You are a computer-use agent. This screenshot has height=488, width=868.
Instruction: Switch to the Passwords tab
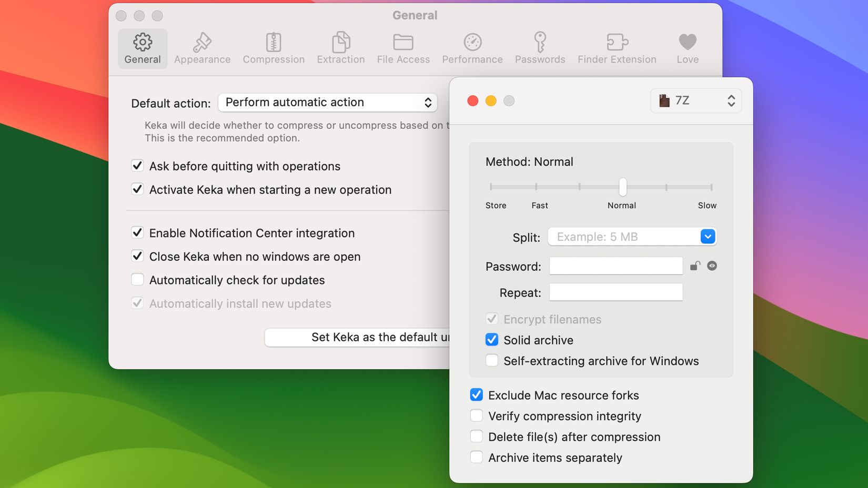pyautogui.click(x=540, y=47)
